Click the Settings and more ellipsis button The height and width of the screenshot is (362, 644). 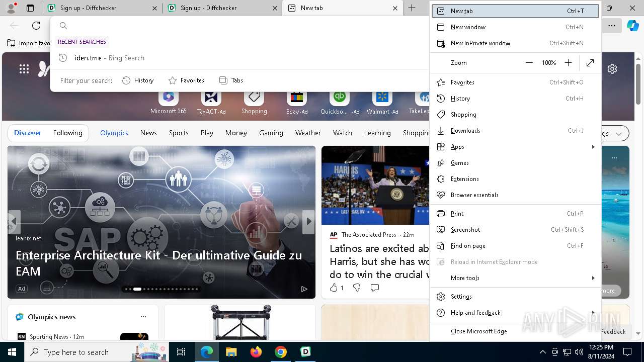(x=612, y=26)
